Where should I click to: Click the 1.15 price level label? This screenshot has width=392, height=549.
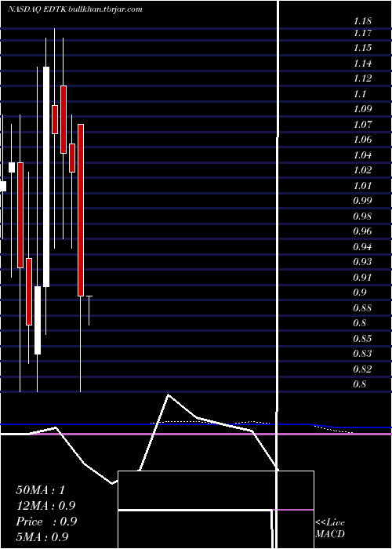(x=362, y=48)
